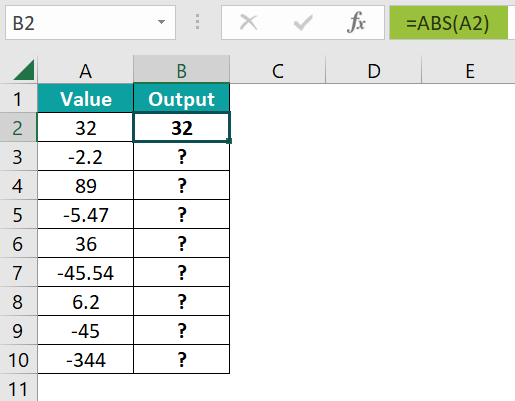This screenshot has height=401, width=515.
Task: Select cell B2 showing bold 32
Action: coord(182,127)
